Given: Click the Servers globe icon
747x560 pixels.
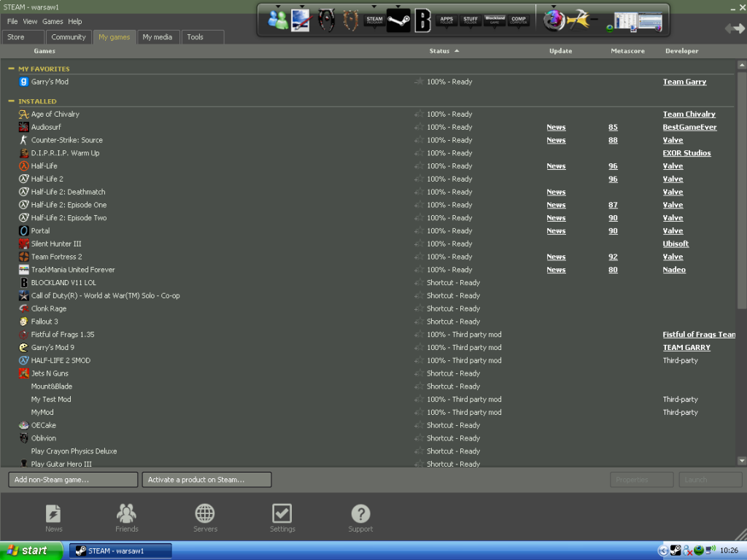Looking at the screenshot, I should tap(205, 513).
